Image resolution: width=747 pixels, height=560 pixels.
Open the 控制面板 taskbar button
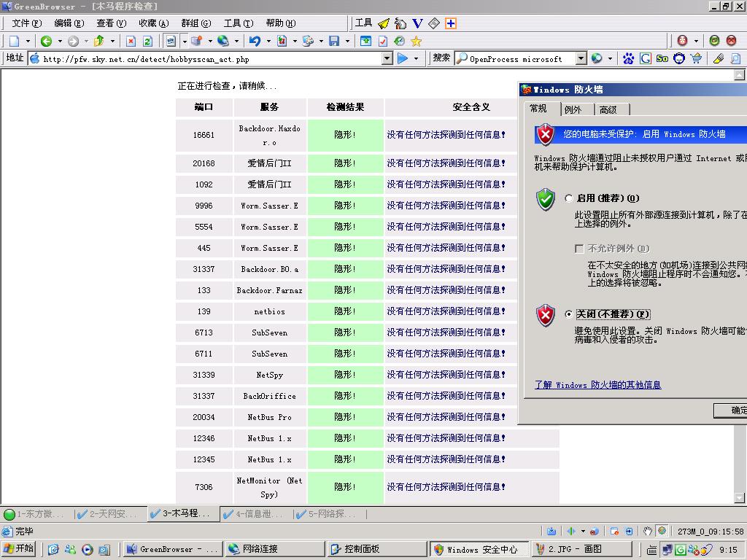tap(377, 549)
